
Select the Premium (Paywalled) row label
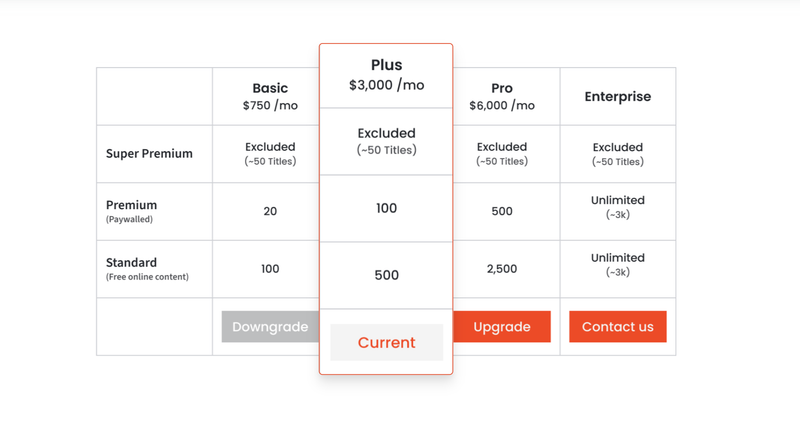click(132, 210)
